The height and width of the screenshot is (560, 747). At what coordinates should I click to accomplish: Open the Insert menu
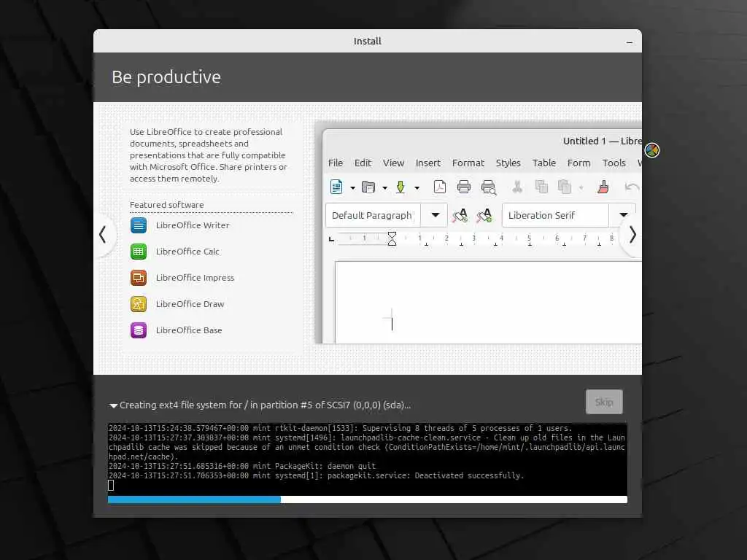(427, 163)
